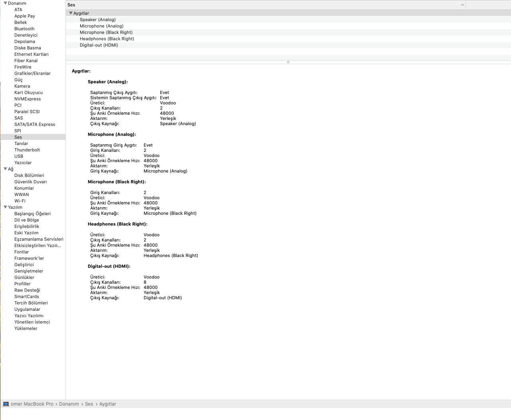This screenshot has height=420, width=511.
Task: Open Wi-Fi under network section
Action: pos(20,201)
